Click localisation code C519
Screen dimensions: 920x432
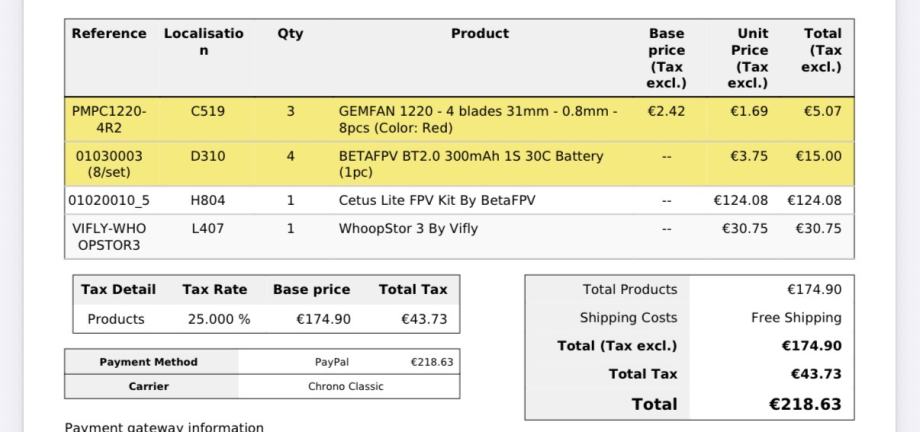[x=208, y=112]
